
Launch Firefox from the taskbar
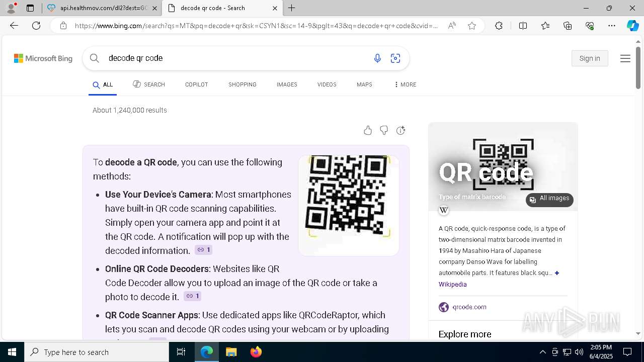[256, 352]
